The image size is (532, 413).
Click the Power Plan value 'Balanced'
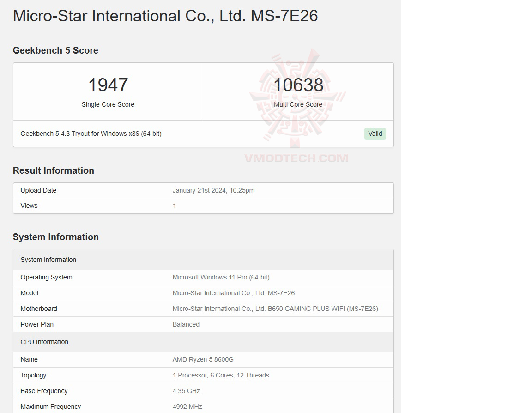coord(186,324)
